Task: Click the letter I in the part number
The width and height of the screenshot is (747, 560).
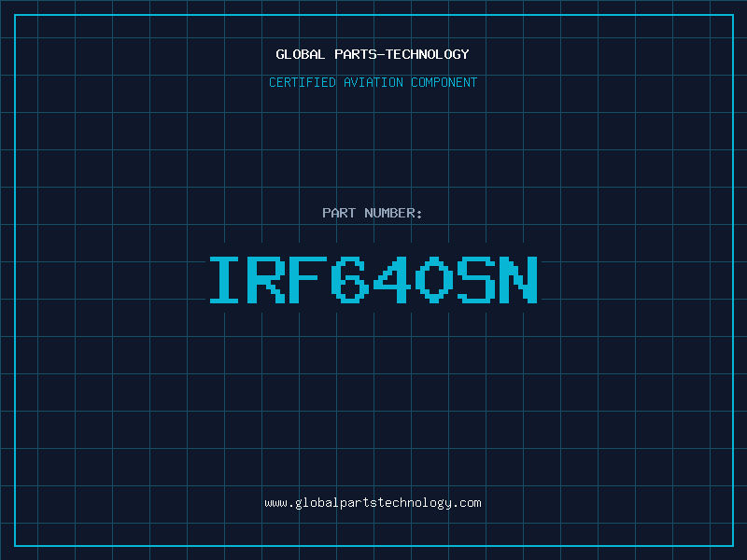Action: click(225, 280)
